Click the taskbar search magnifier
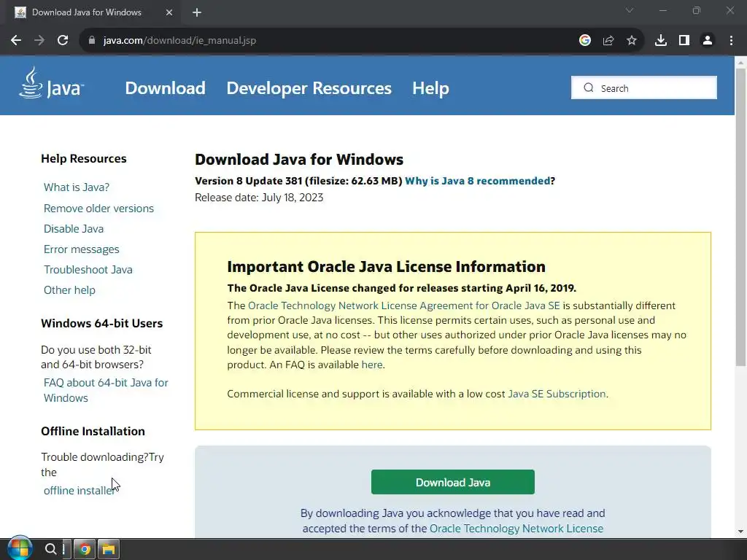The image size is (747, 560). (50, 549)
